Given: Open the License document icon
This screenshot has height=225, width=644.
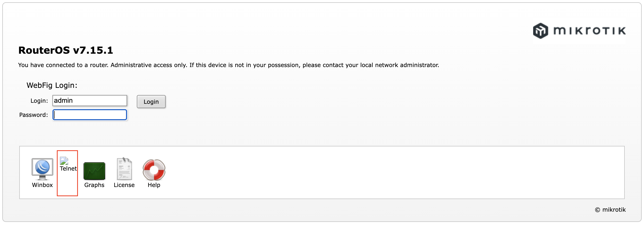Looking at the screenshot, I should [124, 169].
